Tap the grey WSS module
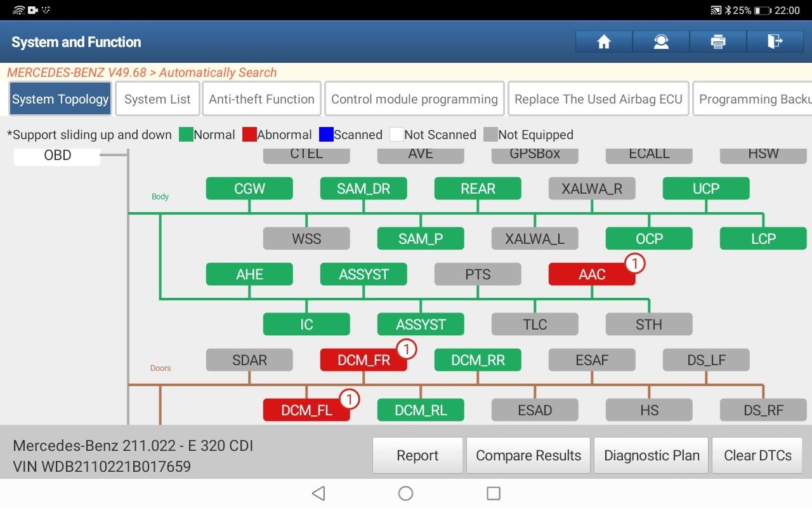812x508 pixels. tap(306, 239)
